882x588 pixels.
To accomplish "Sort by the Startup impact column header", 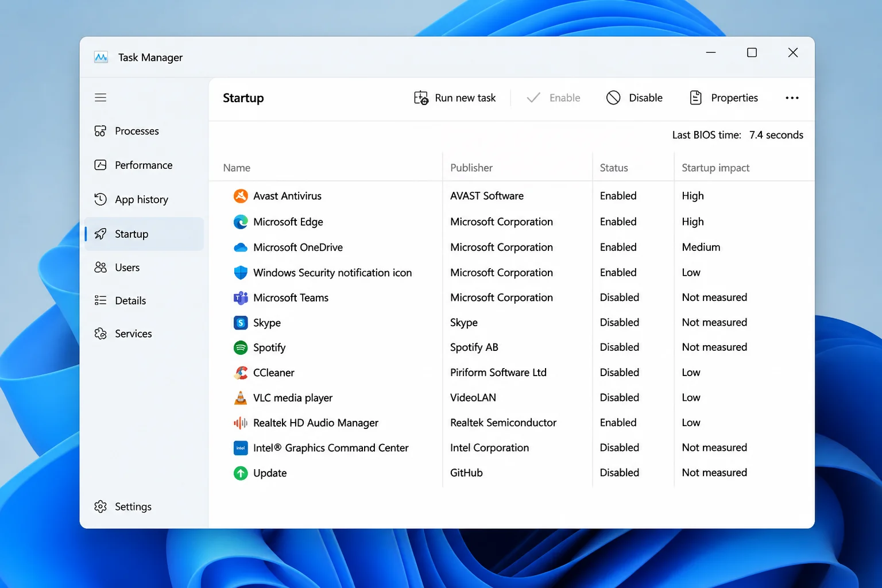I will pyautogui.click(x=715, y=168).
